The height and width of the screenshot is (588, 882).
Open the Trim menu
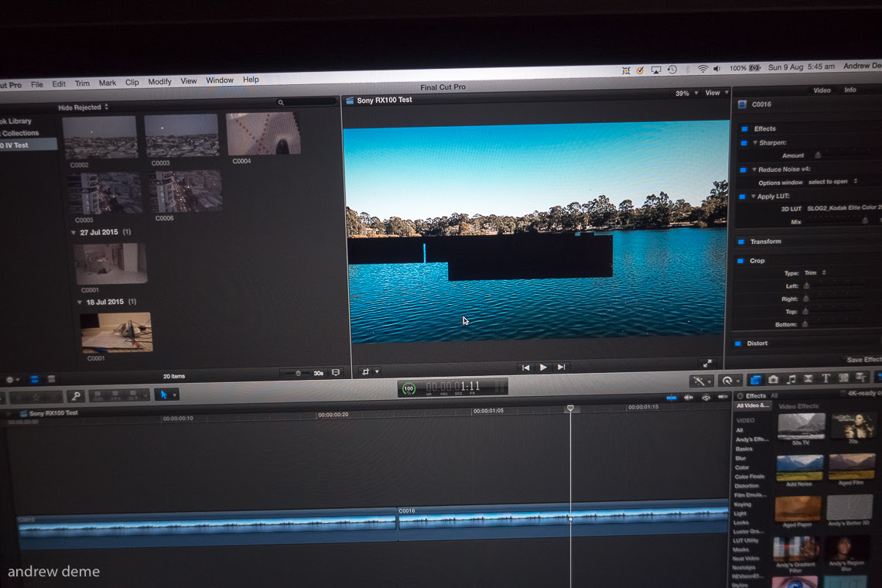click(x=82, y=84)
